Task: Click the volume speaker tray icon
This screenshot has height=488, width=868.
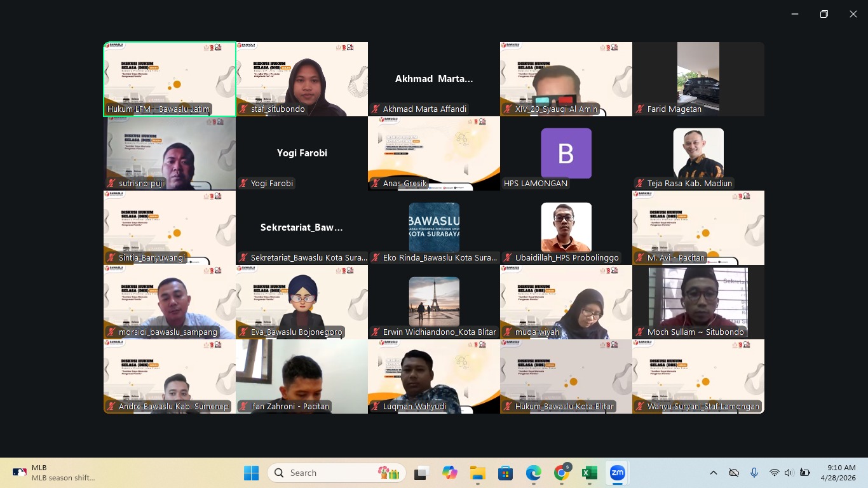Action: [x=789, y=473]
